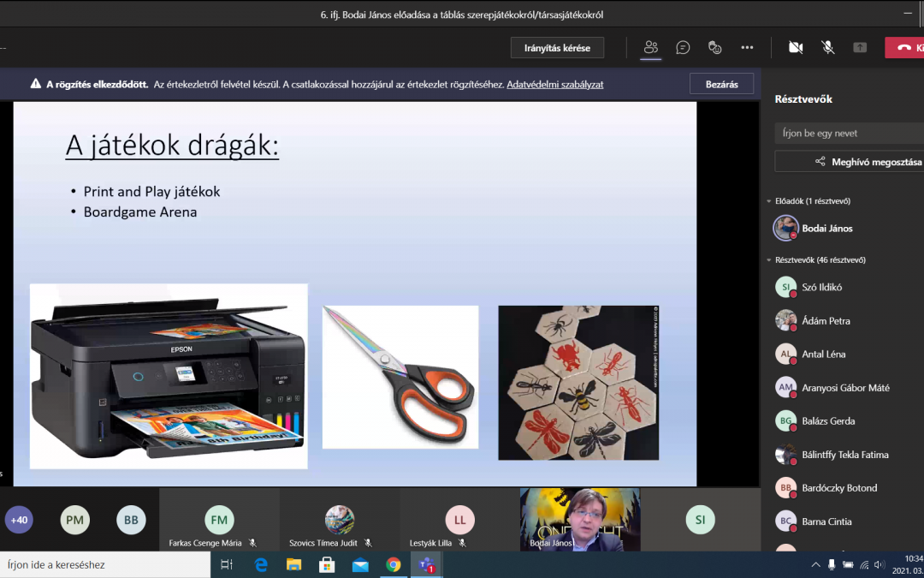Click Barna Cintia BC avatar in list
Image resolution: width=924 pixels, height=578 pixels.
[785, 521]
